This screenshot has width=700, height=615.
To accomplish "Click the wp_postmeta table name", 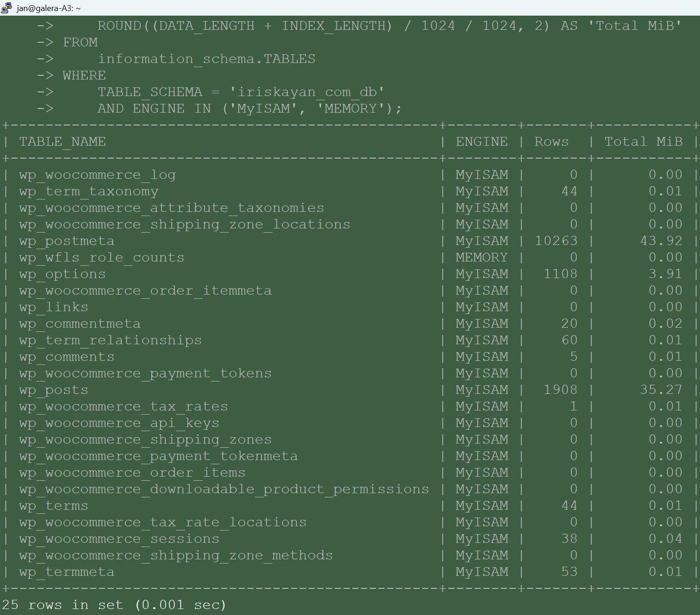I will point(67,241).
